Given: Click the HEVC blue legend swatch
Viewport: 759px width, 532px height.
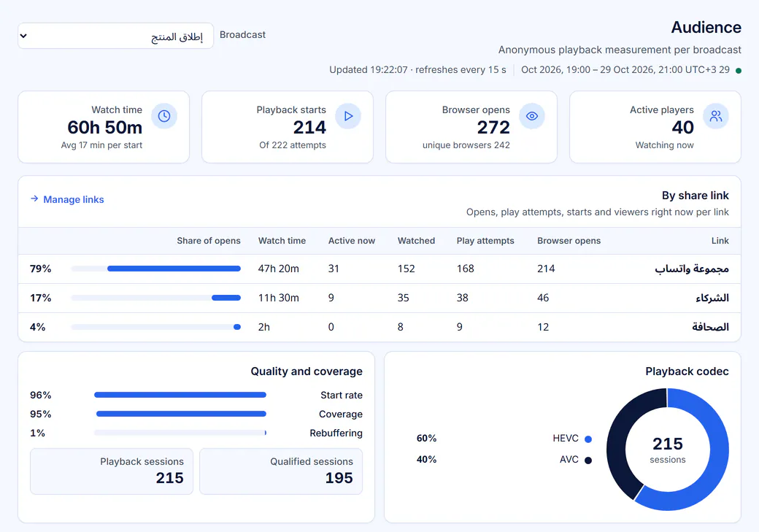Looking at the screenshot, I should pyautogui.click(x=588, y=439).
